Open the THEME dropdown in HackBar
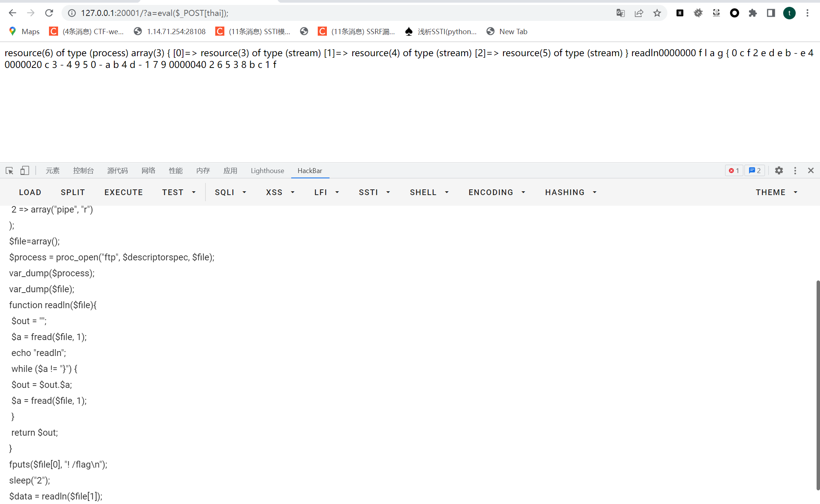 point(776,192)
